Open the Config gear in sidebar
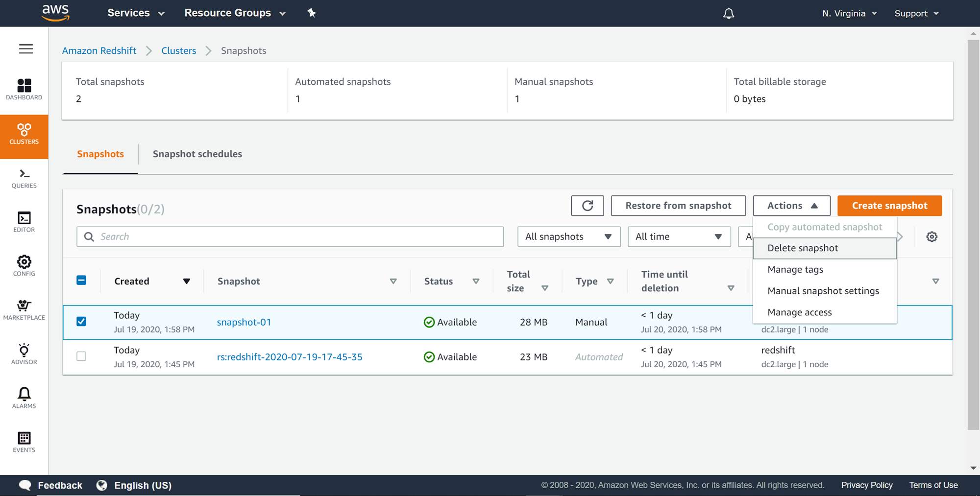980x496 pixels. pyautogui.click(x=24, y=266)
